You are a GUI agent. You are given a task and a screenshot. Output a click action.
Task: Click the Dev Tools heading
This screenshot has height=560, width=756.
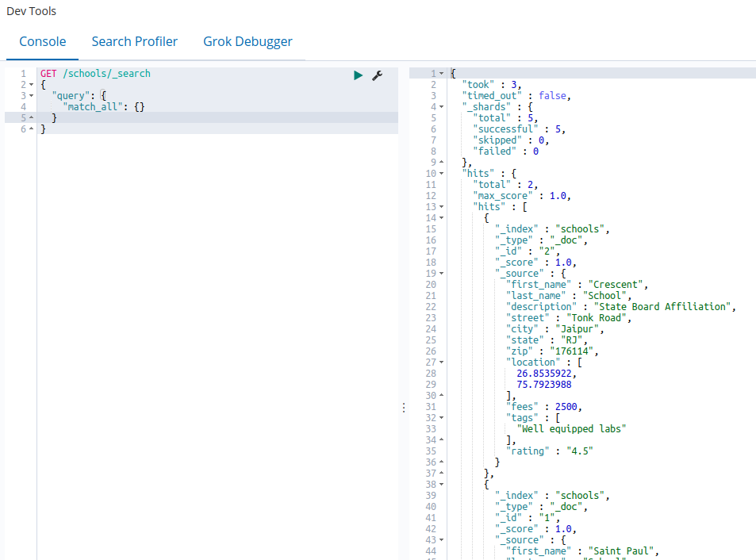(x=32, y=12)
